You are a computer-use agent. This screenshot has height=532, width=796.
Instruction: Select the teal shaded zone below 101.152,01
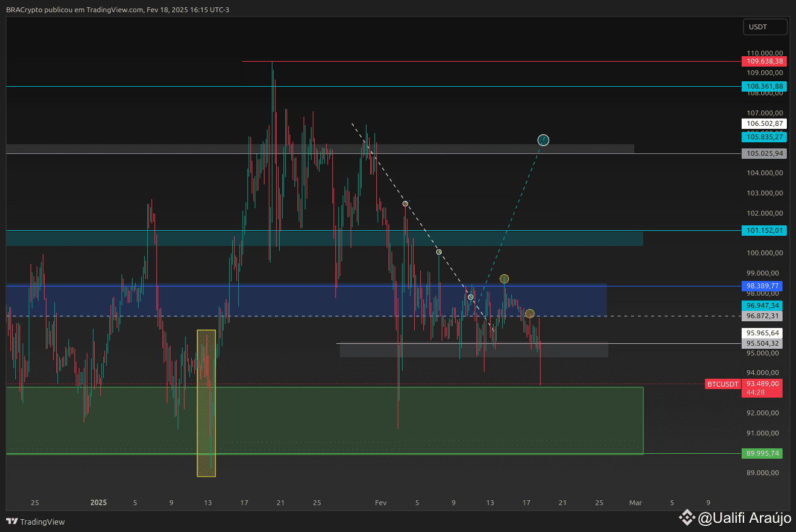(325, 238)
